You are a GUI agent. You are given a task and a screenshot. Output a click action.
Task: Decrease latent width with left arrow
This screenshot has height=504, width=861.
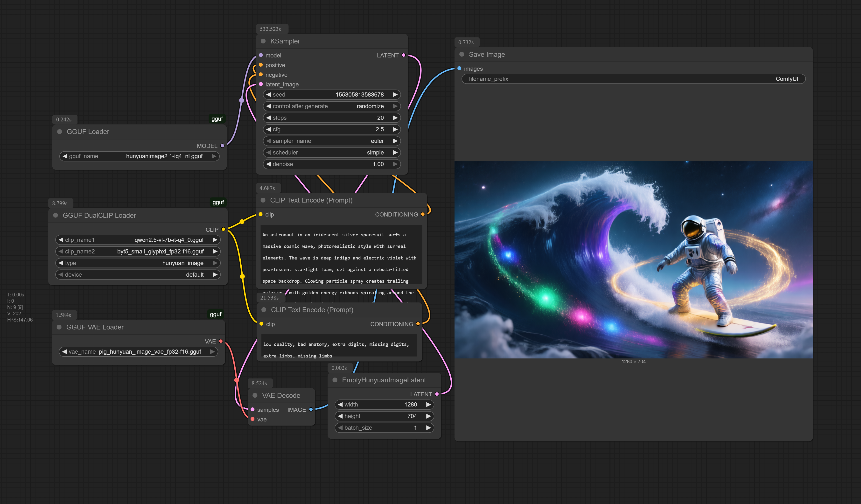tap(340, 405)
